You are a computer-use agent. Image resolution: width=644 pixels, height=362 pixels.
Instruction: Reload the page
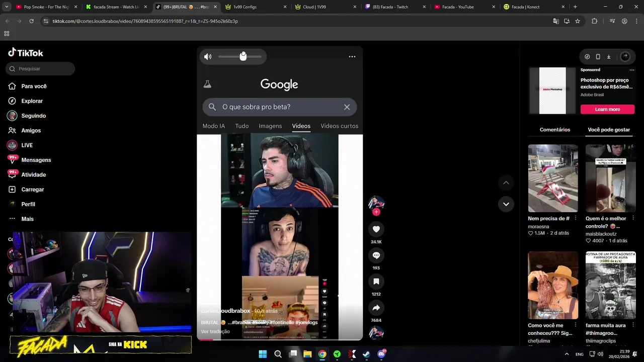click(x=31, y=21)
